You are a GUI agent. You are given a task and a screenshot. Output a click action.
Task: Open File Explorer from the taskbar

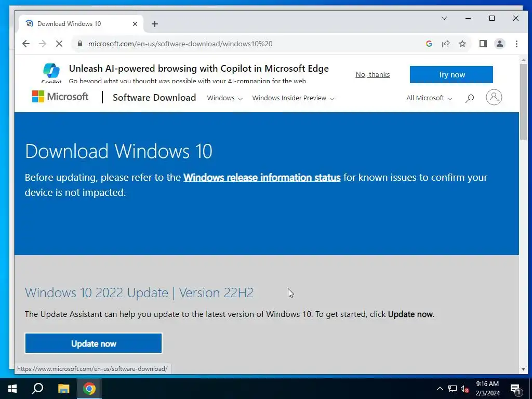pyautogui.click(x=63, y=389)
